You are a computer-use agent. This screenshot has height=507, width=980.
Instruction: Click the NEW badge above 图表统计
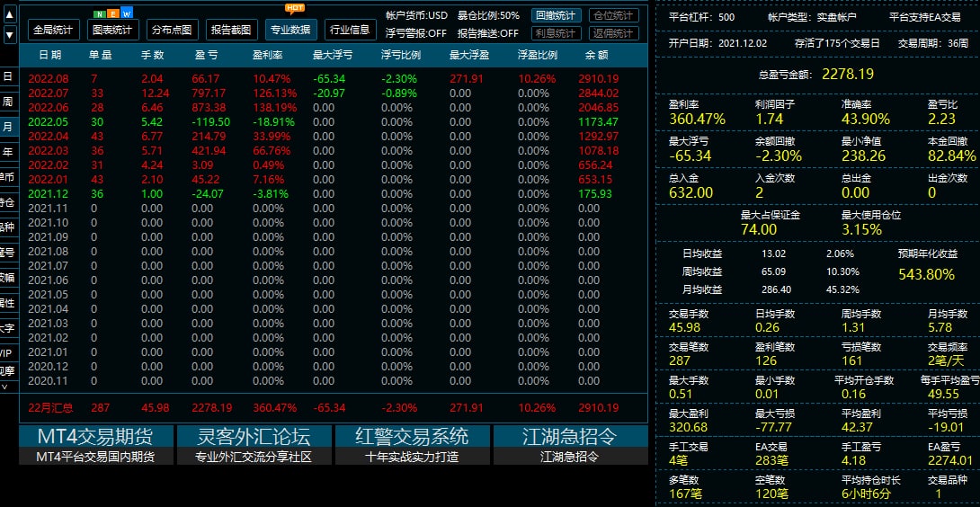pyautogui.click(x=113, y=13)
